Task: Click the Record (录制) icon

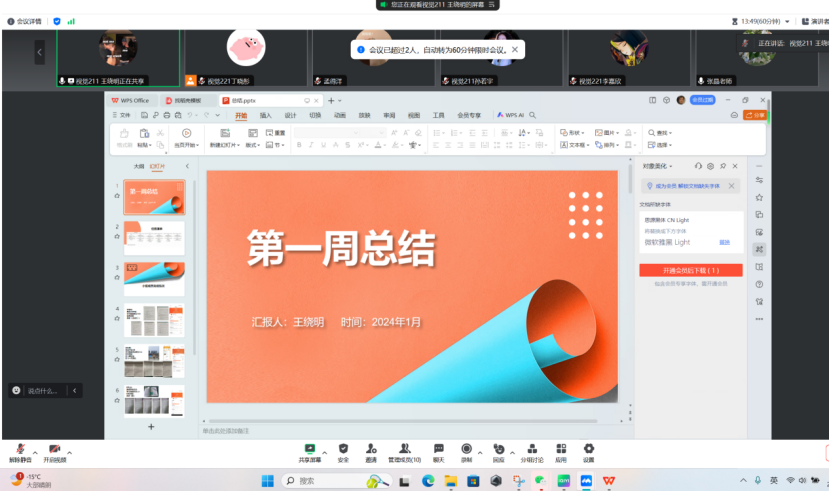Action: point(466,450)
